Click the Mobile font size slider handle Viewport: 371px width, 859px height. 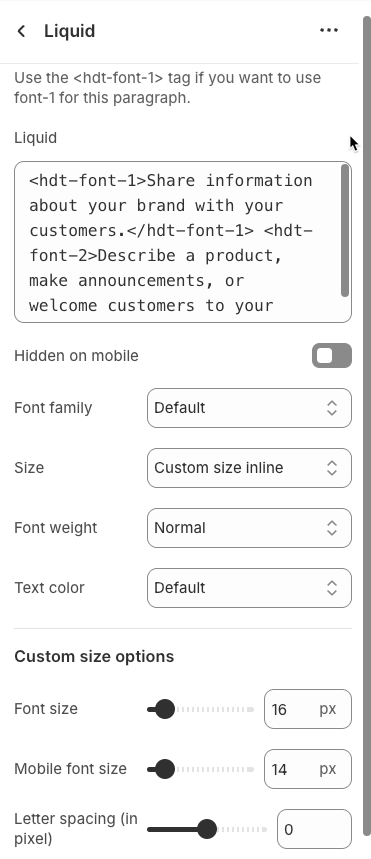(164, 769)
